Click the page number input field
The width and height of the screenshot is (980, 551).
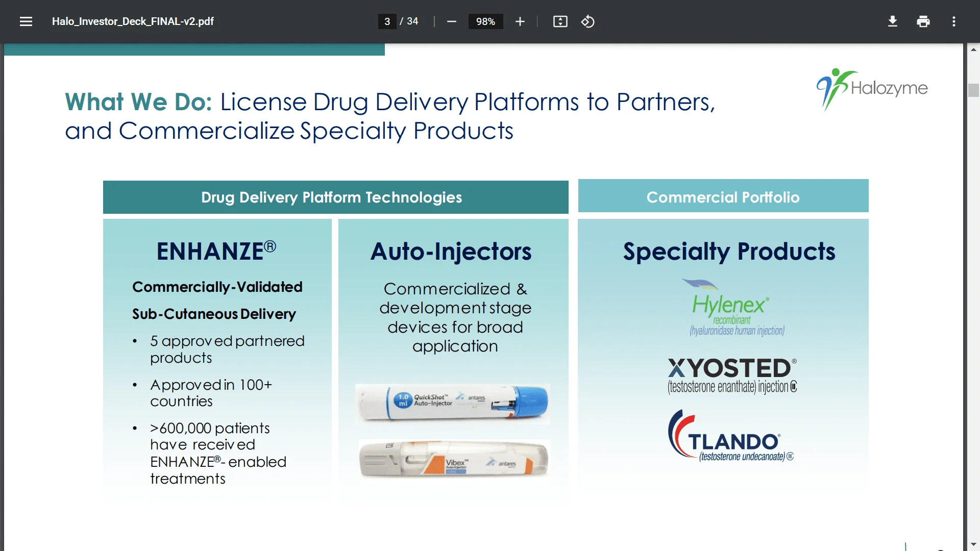pos(387,21)
